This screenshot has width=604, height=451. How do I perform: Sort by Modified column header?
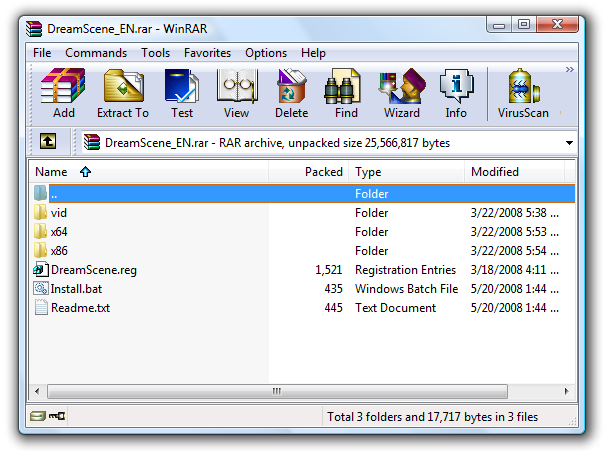(514, 172)
